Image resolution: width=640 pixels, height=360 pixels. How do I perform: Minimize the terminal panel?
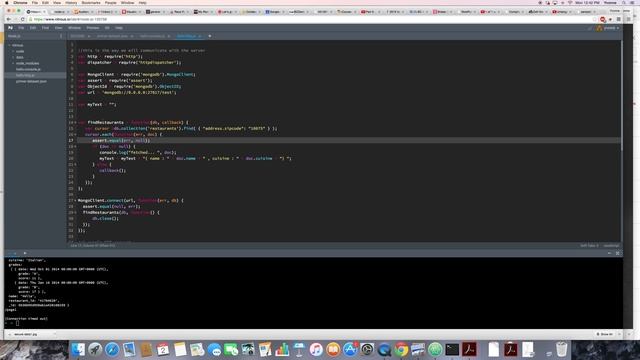tap(609, 253)
